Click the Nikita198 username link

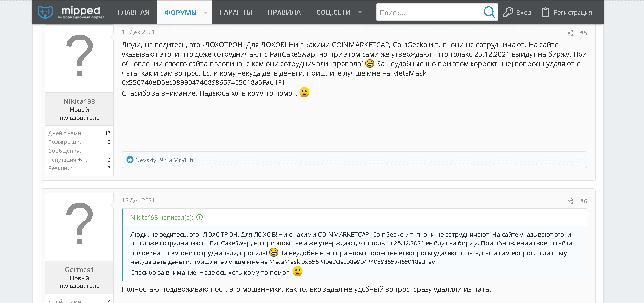[79, 101]
